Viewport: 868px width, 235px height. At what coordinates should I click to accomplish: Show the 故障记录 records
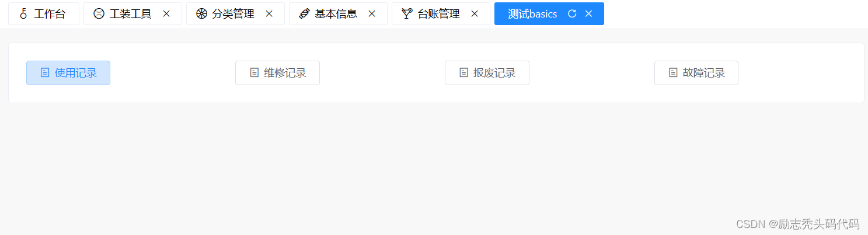click(x=696, y=73)
